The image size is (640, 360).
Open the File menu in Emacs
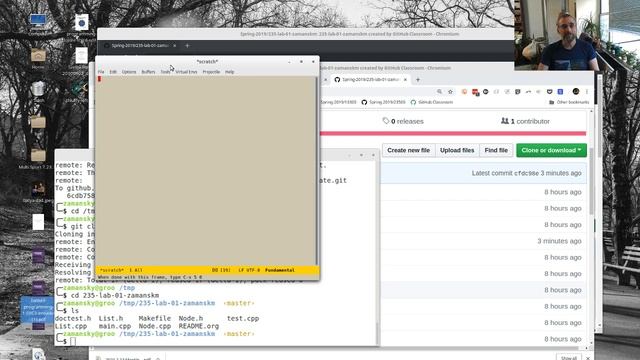[101, 72]
